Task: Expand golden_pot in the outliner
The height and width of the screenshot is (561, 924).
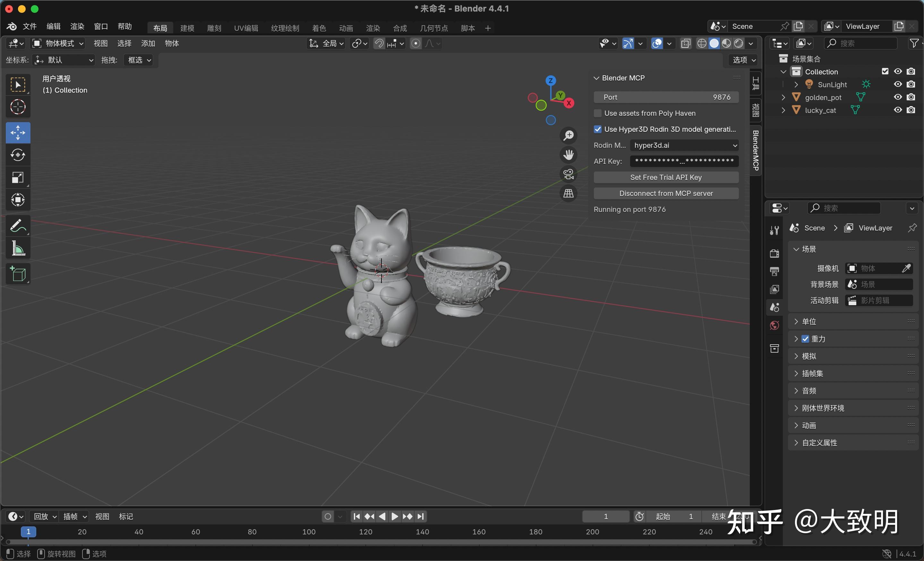Action: [x=783, y=97]
